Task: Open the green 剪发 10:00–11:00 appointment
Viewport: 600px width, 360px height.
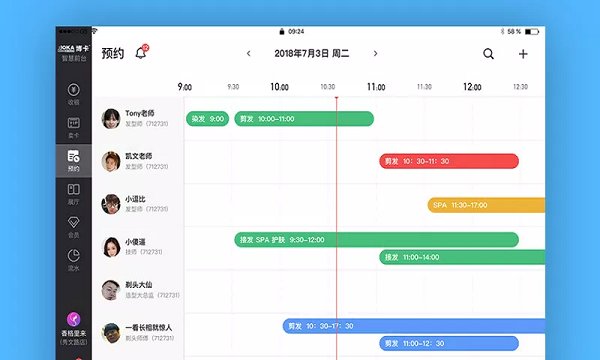Action: tap(304, 119)
